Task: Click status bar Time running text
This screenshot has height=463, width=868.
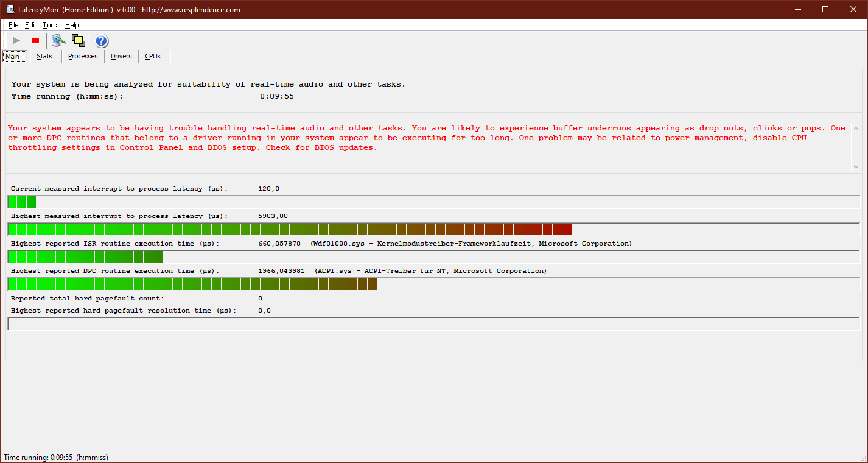Action: pos(56,458)
